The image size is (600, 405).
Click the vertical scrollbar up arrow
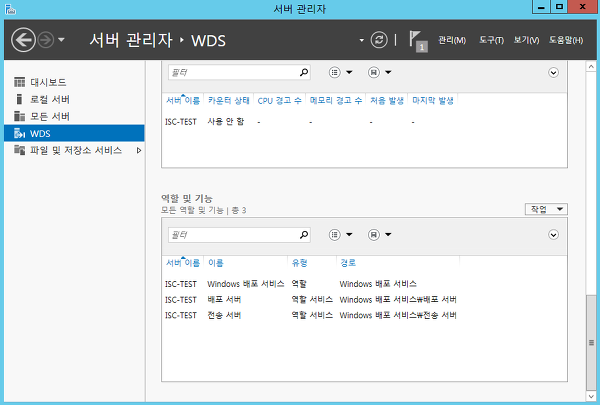pyautogui.click(x=591, y=67)
